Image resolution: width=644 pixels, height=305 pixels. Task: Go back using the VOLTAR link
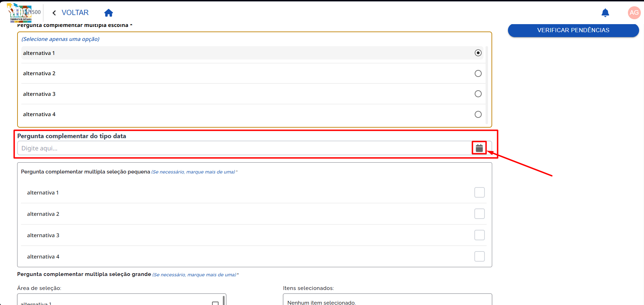75,13
